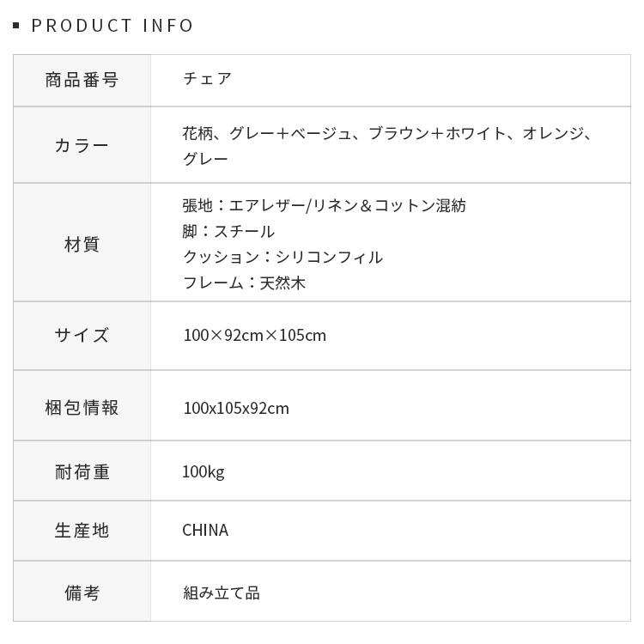Select the 商品番号 row label

[x=82, y=80]
